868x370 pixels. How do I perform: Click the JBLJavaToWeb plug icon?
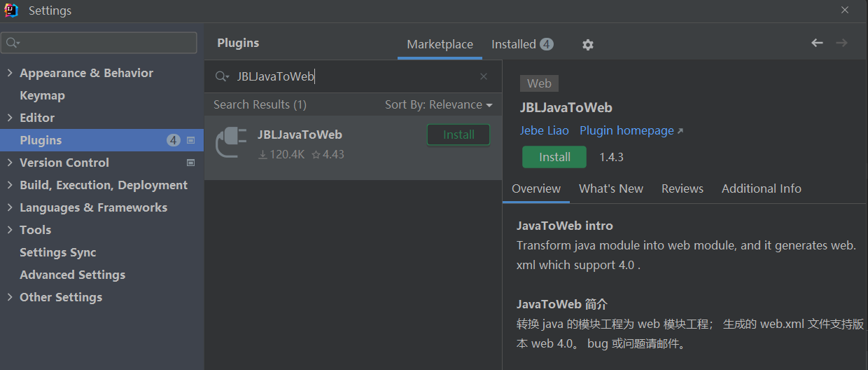(x=231, y=143)
